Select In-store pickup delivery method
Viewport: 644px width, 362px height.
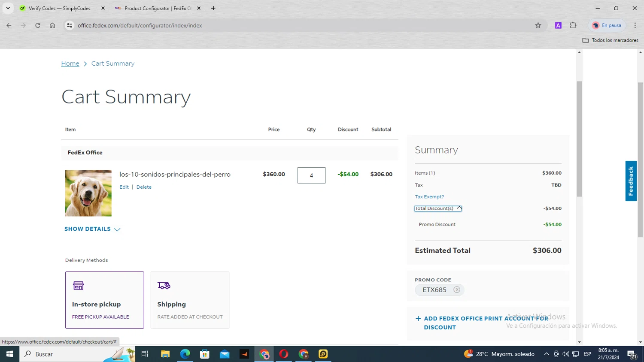[105, 300]
